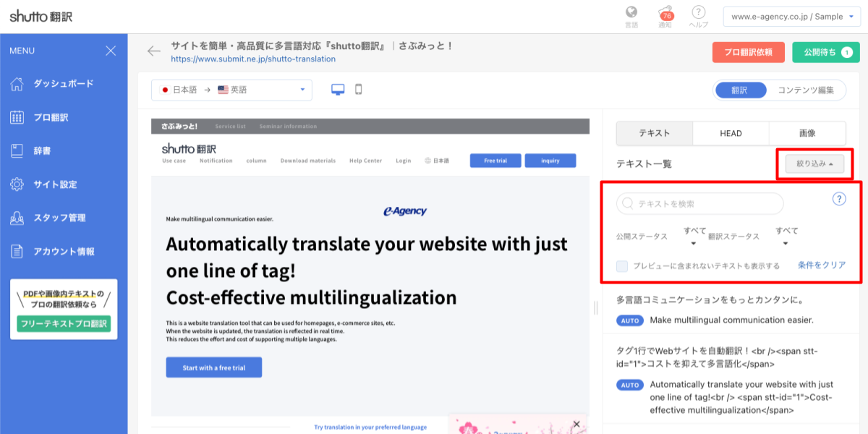Click Login in preview navigation
868x434 pixels.
[403, 161]
